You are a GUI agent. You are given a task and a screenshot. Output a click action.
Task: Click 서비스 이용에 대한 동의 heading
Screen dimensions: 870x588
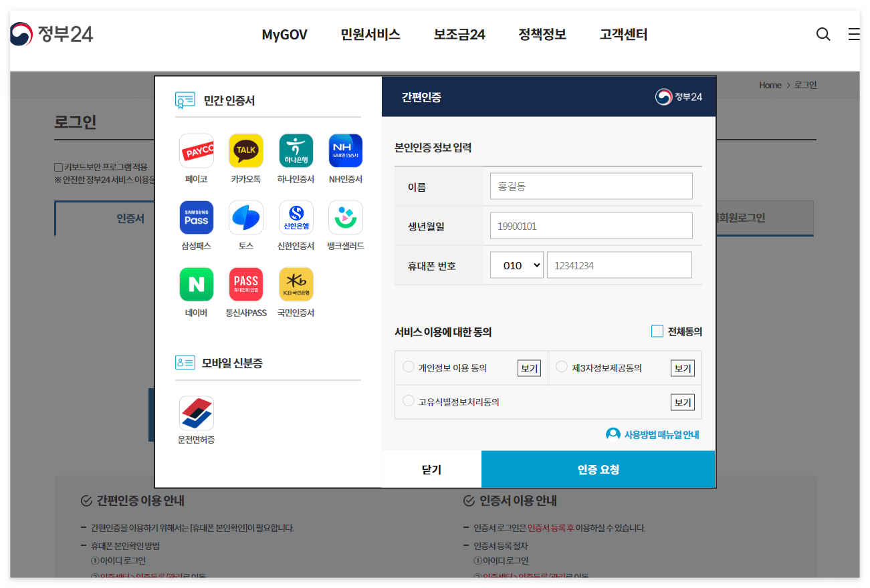coord(443,332)
